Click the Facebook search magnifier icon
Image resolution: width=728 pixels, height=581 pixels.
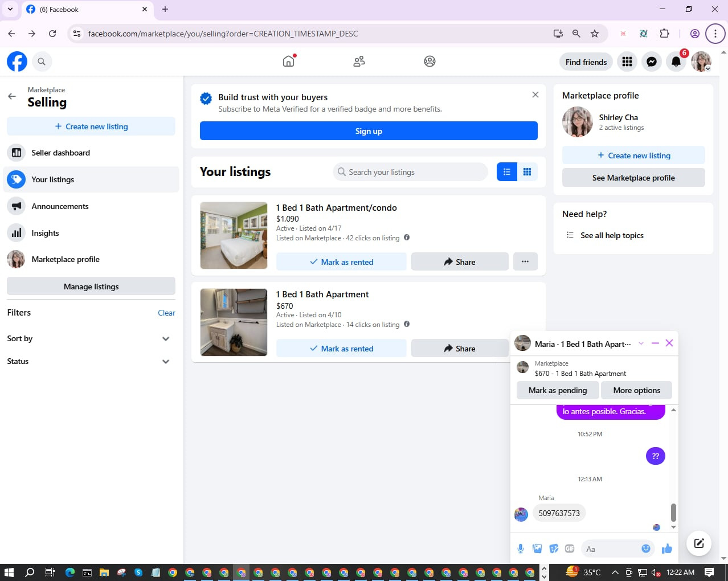point(42,62)
